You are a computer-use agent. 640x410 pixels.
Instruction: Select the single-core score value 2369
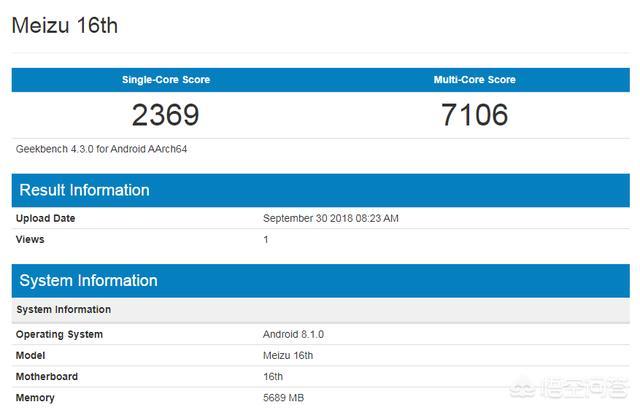(165, 115)
